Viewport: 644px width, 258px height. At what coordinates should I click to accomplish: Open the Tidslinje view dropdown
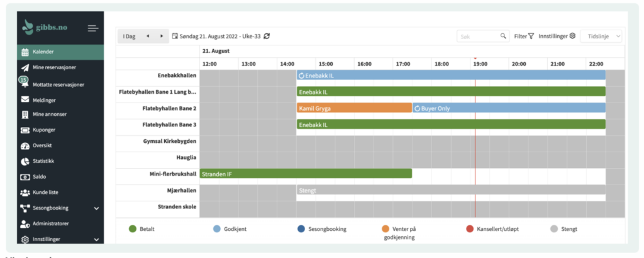coord(601,36)
